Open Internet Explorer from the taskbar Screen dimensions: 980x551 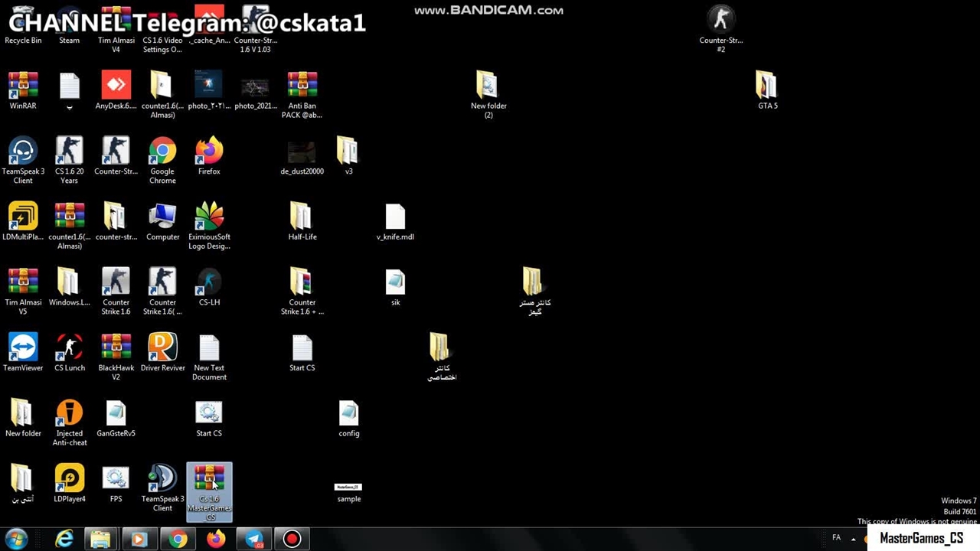pyautogui.click(x=64, y=539)
